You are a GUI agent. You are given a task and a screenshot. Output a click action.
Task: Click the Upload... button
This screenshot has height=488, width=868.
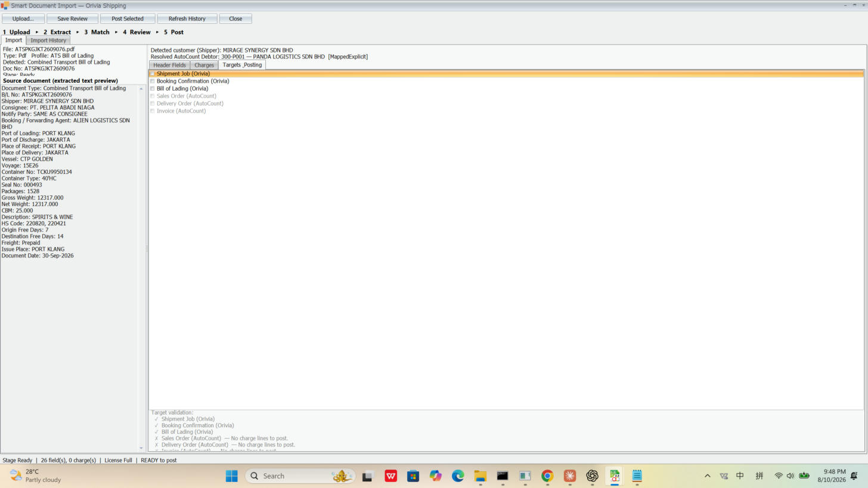pyautogui.click(x=23, y=18)
